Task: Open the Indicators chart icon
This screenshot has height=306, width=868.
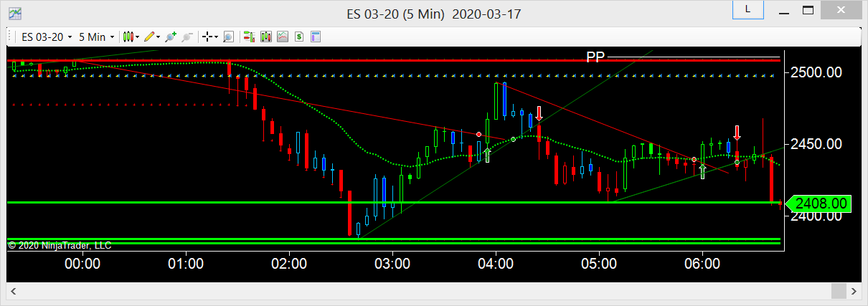Action: pos(283,37)
